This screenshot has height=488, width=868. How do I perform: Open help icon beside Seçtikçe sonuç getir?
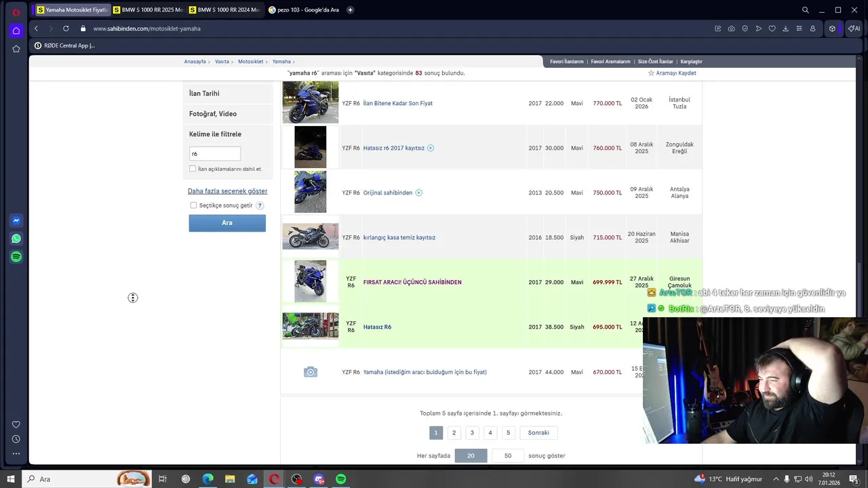260,205
